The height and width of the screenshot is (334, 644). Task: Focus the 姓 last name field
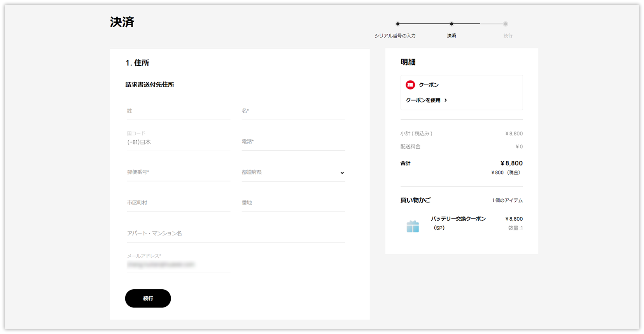tap(178, 111)
